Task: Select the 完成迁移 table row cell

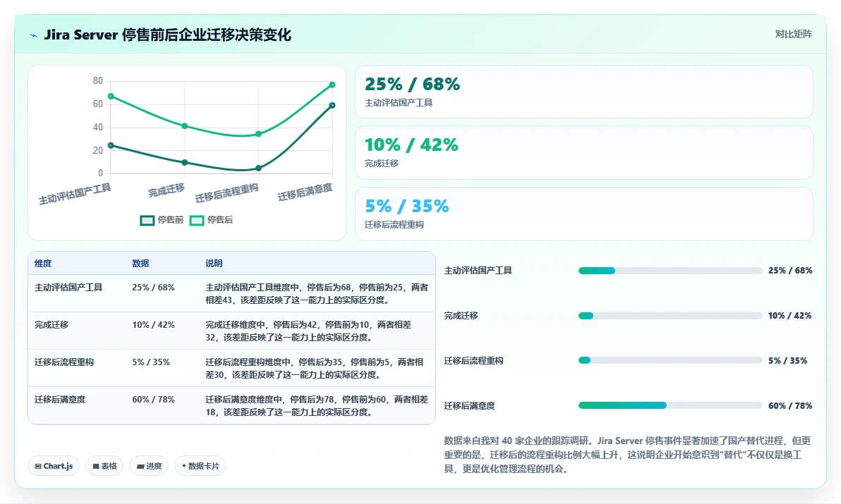Action: coord(52,325)
